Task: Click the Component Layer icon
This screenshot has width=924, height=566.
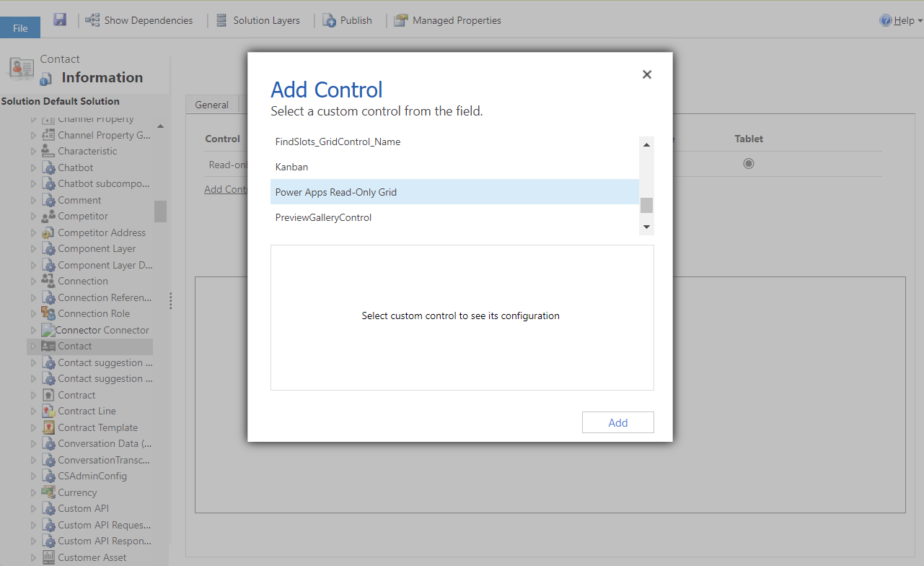Action: point(48,248)
